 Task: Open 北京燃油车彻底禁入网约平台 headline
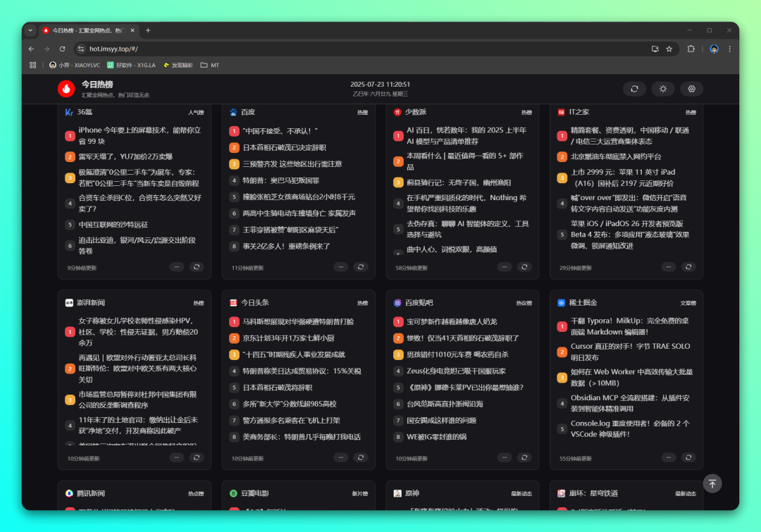616,157
